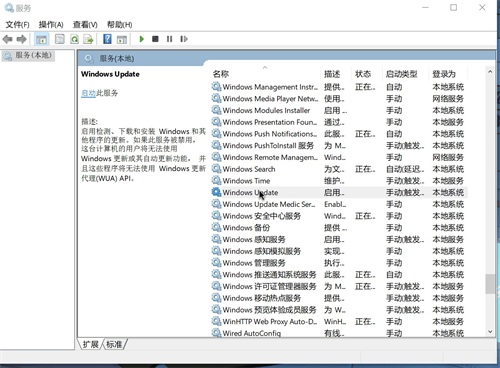The image size is (500, 368).
Task: Switch to the 扩展 tab
Action: pyautogui.click(x=90, y=344)
